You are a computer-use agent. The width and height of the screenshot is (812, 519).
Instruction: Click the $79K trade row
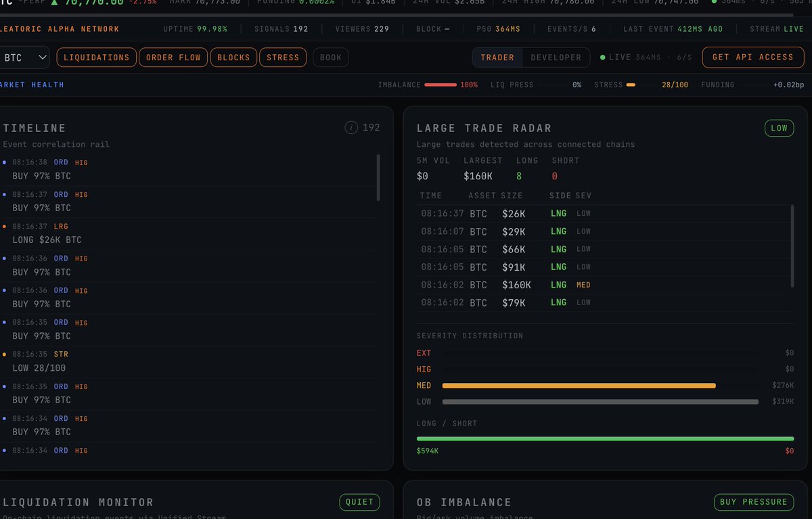(x=604, y=302)
